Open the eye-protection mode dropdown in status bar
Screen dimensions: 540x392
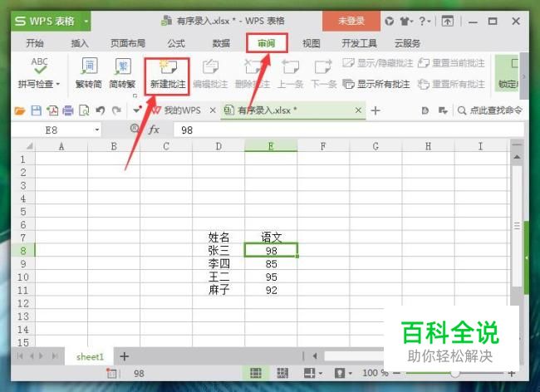(x=351, y=373)
